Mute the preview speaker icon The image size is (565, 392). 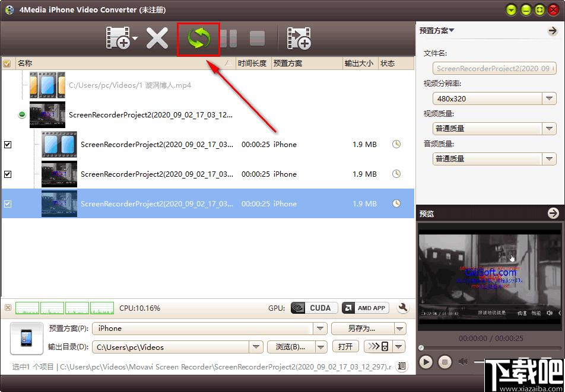click(463, 362)
